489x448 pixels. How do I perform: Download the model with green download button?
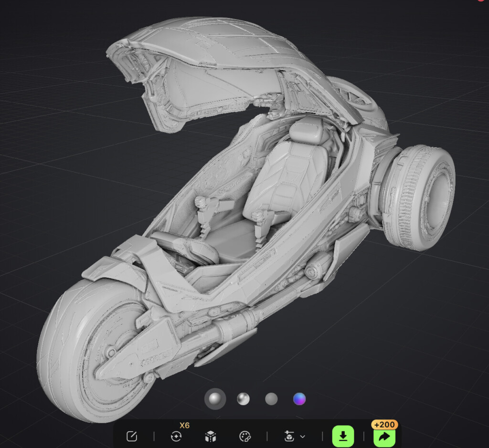pos(343,436)
